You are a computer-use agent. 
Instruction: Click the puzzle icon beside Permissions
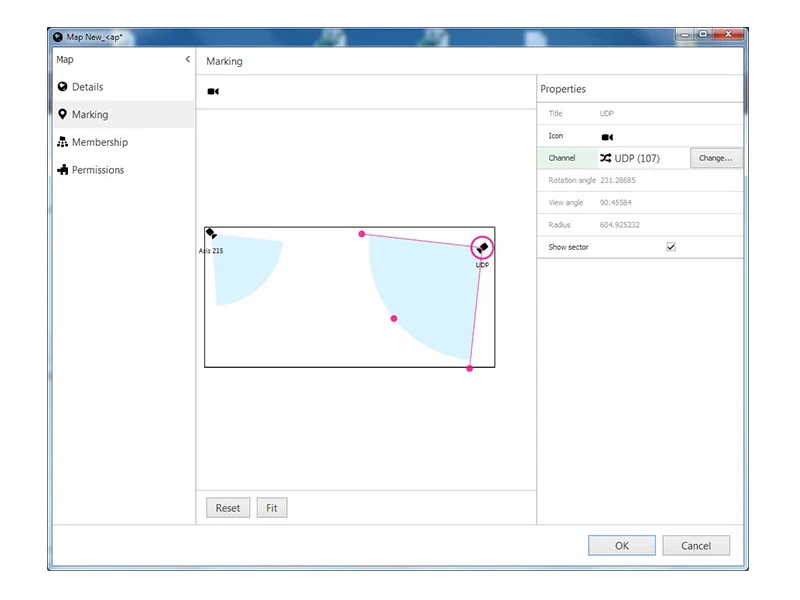[63, 170]
